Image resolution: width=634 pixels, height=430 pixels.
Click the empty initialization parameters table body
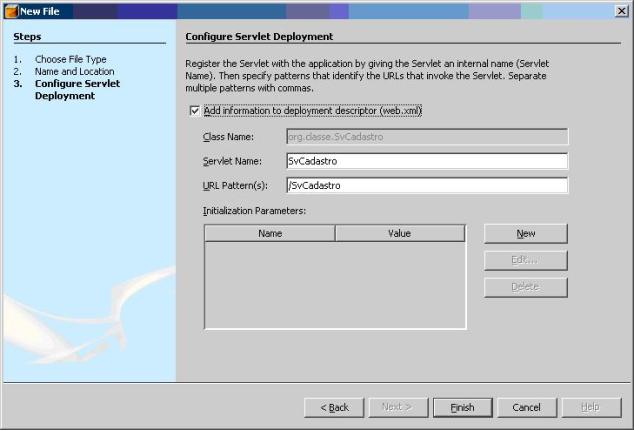(335, 285)
